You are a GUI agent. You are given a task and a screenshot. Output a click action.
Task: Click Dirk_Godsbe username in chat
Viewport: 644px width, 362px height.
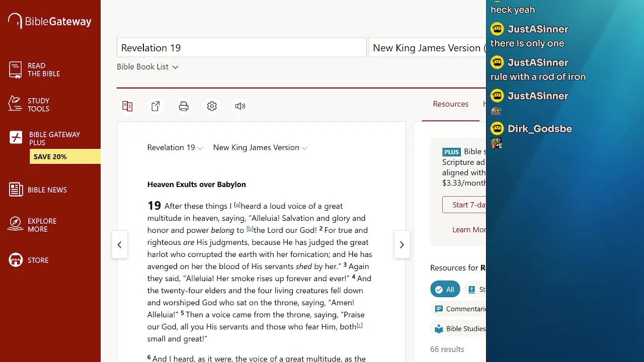coord(540,129)
